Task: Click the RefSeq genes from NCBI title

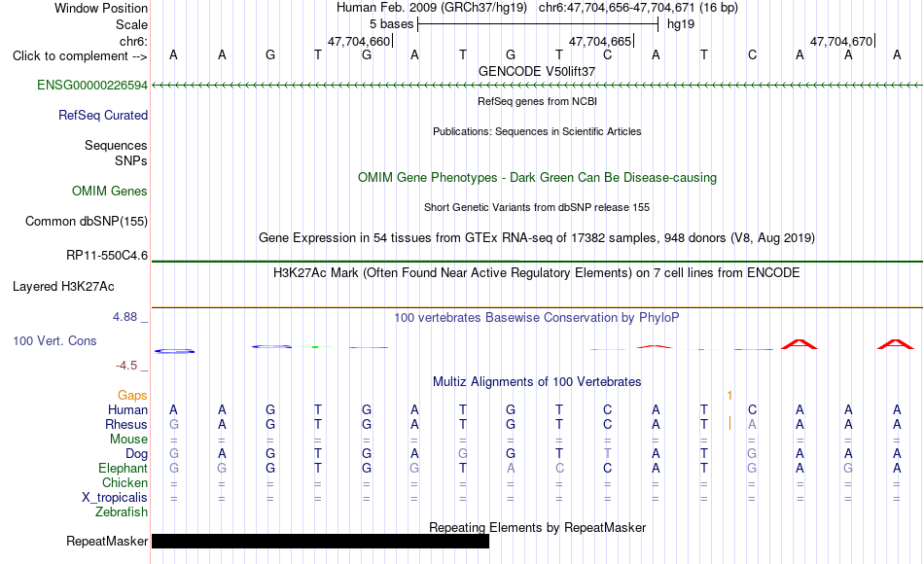Action: [x=537, y=101]
